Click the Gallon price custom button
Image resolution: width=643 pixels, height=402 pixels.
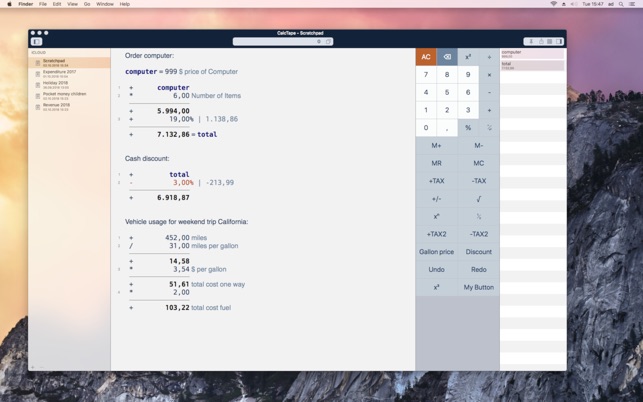click(x=436, y=252)
